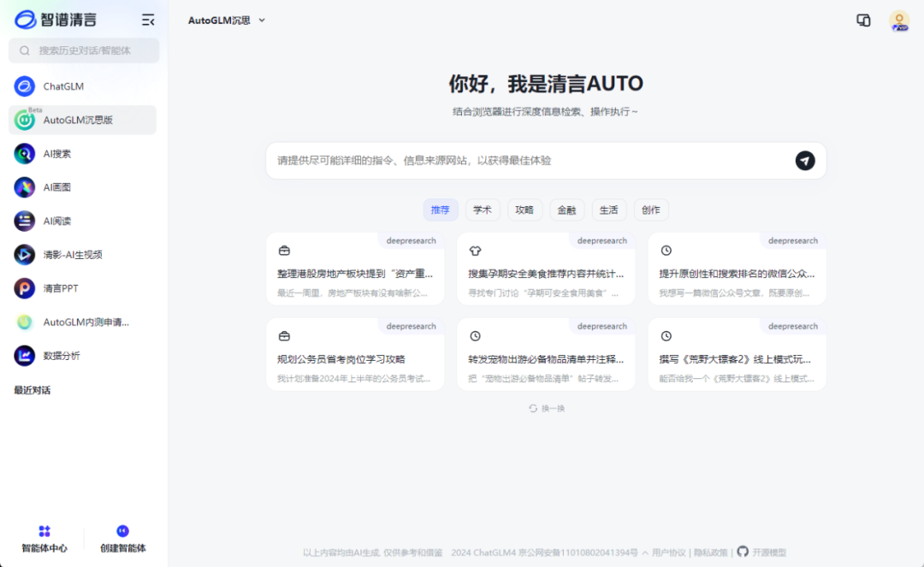The image size is (924, 567).
Task: Click the 创建智能体 icon
Action: (122, 531)
